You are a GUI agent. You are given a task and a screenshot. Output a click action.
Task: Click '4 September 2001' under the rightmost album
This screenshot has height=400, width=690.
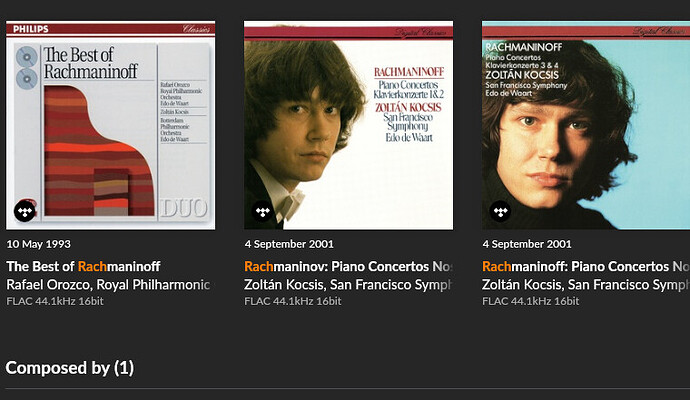[527, 244]
